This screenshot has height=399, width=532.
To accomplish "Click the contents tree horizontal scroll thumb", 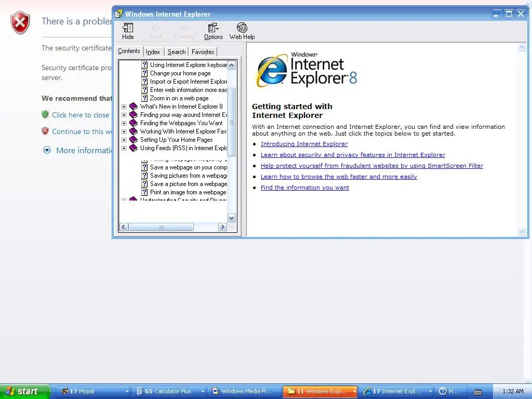I will tap(161, 227).
